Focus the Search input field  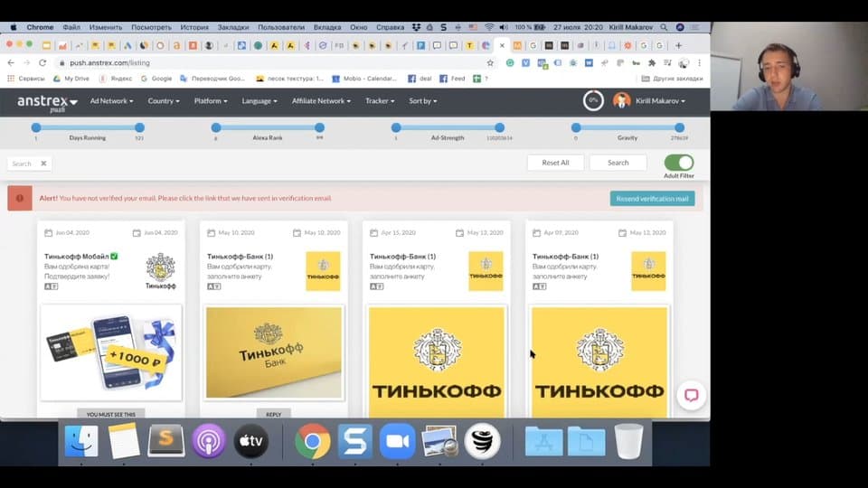coord(24,164)
